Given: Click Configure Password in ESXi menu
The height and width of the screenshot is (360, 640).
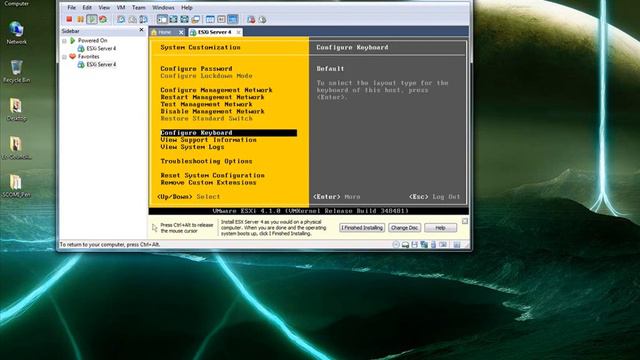Looking at the screenshot, I should click(x=196, y=69).
